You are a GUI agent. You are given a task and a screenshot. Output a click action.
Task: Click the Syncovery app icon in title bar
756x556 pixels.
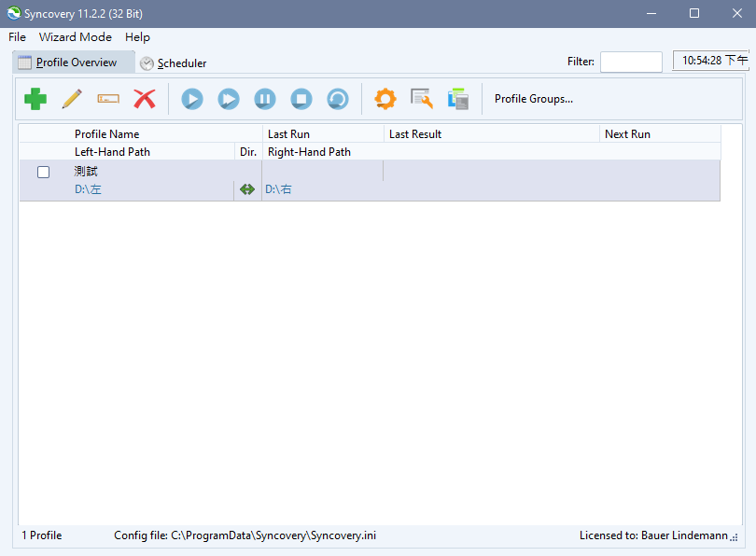click(x=14, y=13)
